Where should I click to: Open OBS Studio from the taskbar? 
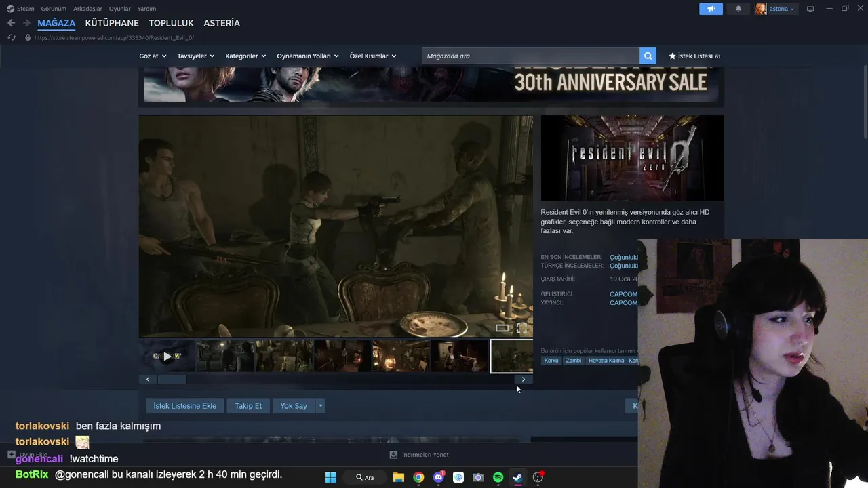pyautogui.click(x=538, y=477)
